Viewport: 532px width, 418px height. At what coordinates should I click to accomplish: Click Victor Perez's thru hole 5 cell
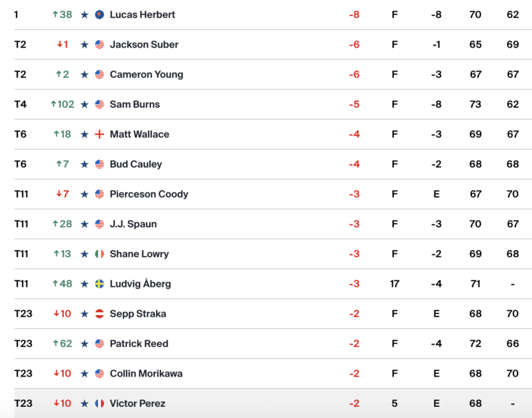(x=395, y=403)
